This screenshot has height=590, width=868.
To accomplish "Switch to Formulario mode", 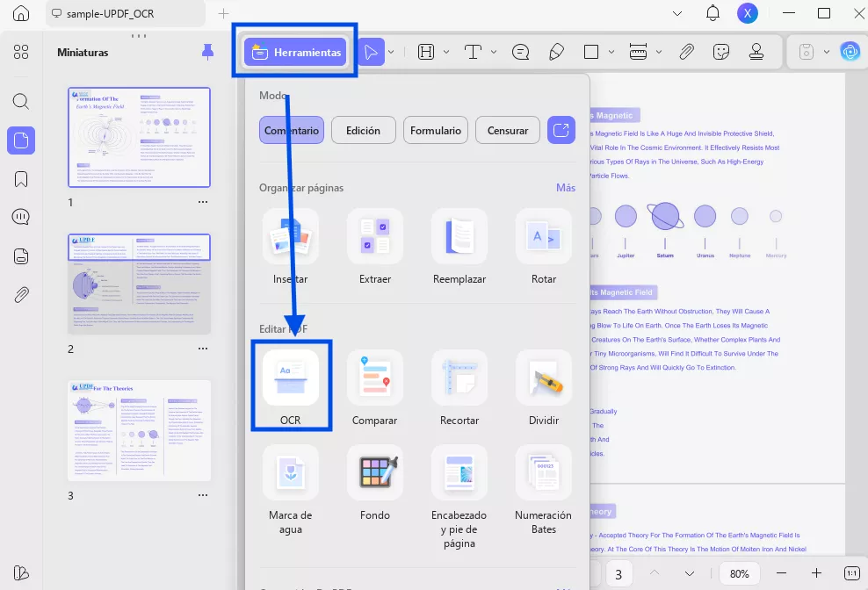I will point(436,130).
